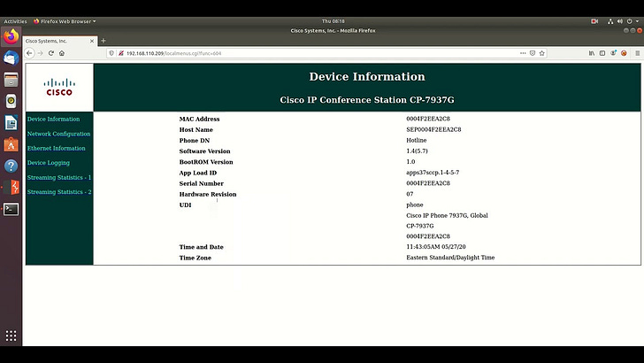Open the clock calendar Thu 08:18
This screenshot has width=644, height=363.
[333, 21]
